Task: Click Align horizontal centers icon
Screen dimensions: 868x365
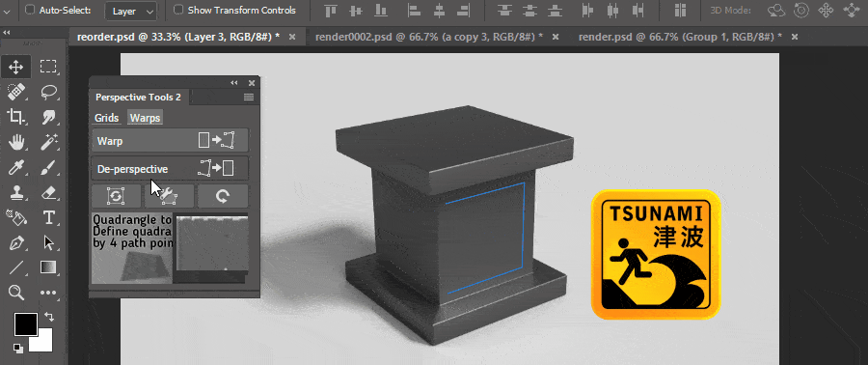Action: [439, 10]
